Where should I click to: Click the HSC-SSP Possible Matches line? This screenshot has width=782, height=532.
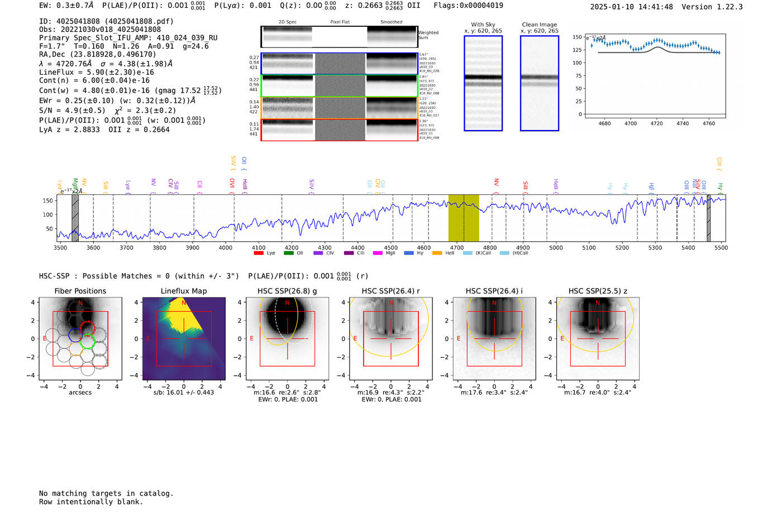pos(204,276)
